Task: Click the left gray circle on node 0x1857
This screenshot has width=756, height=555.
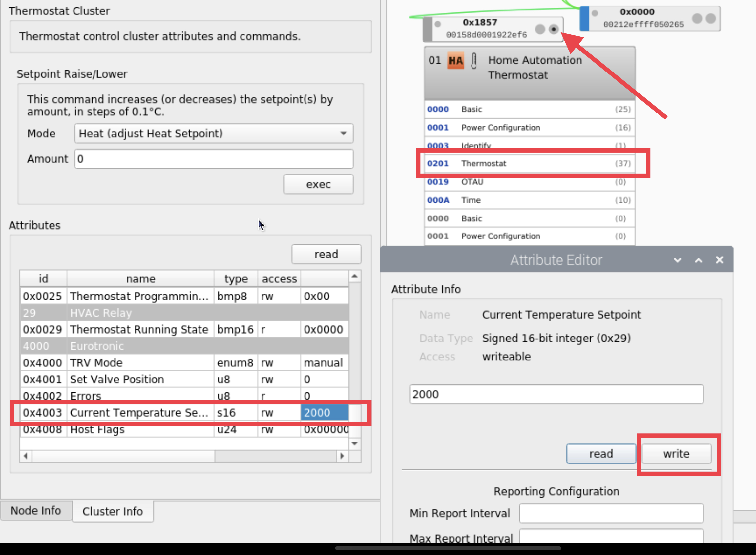Action: [x=540, y=29]
